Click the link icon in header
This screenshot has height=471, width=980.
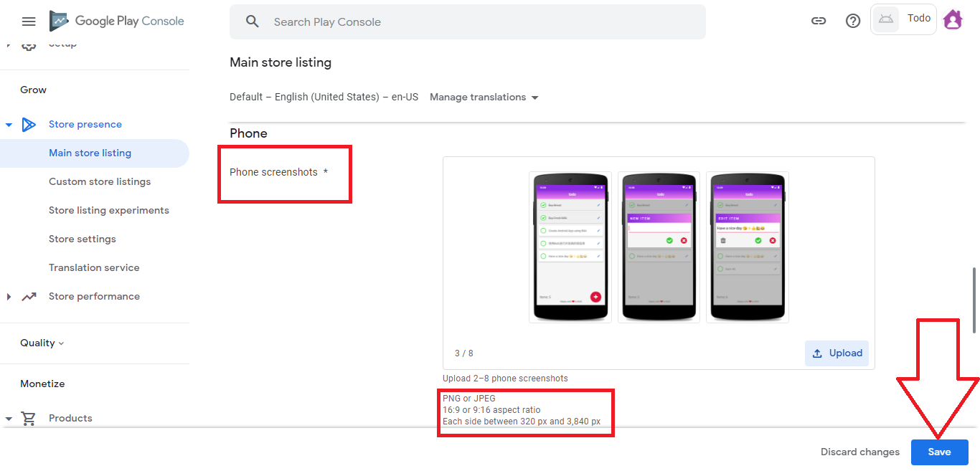[819, 21]
